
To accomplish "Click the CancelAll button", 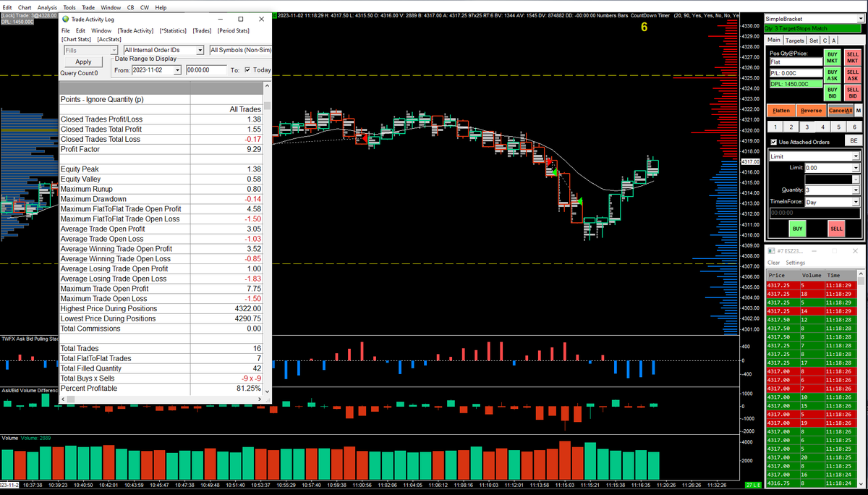I will click(841, 111).
